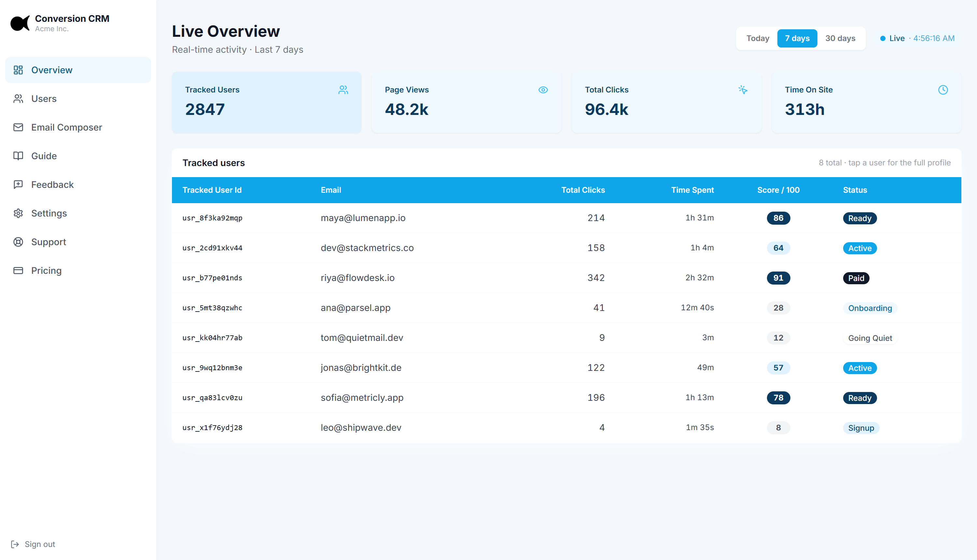Click the eye icon on Page Views card
Image resolution: width=977 pixels, height=560 pixels.
click(543, 90)
